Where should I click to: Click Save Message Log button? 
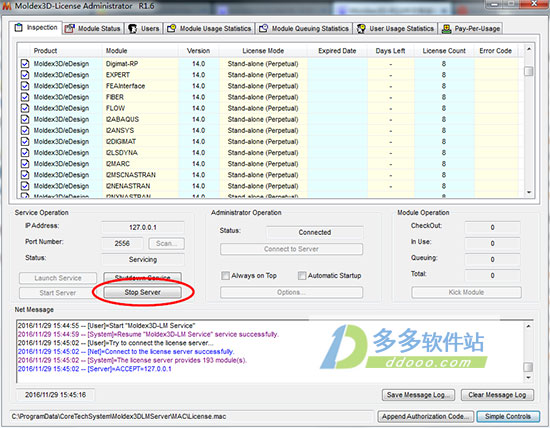pyautogui.click(x=418, y=395)
